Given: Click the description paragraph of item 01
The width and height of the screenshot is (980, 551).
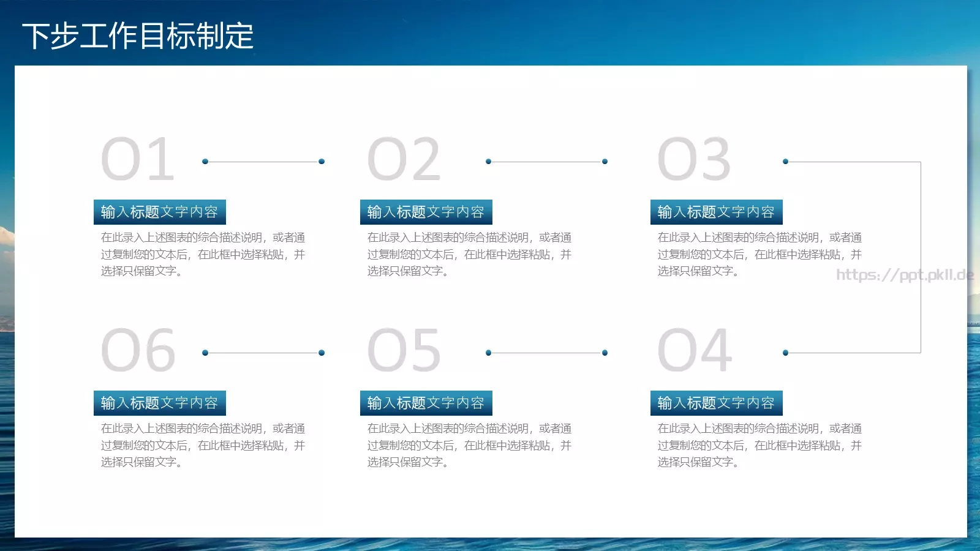Looking at the screenshot, I should [203, 254].
